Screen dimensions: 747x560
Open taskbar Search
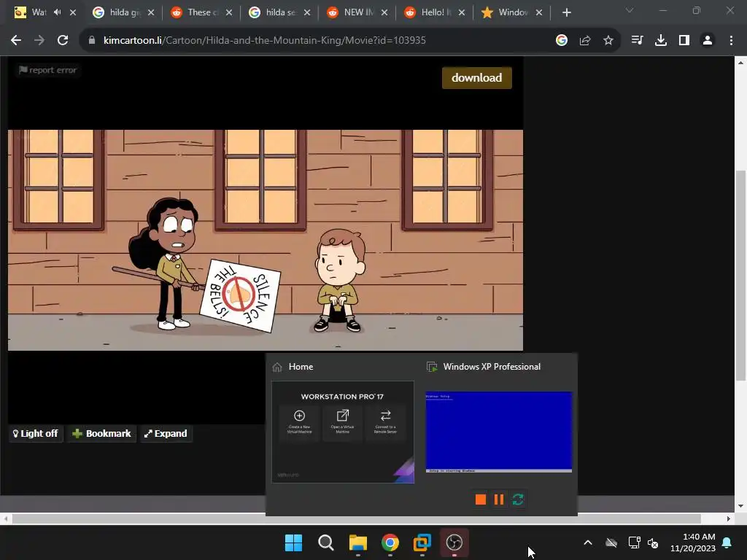326,542
